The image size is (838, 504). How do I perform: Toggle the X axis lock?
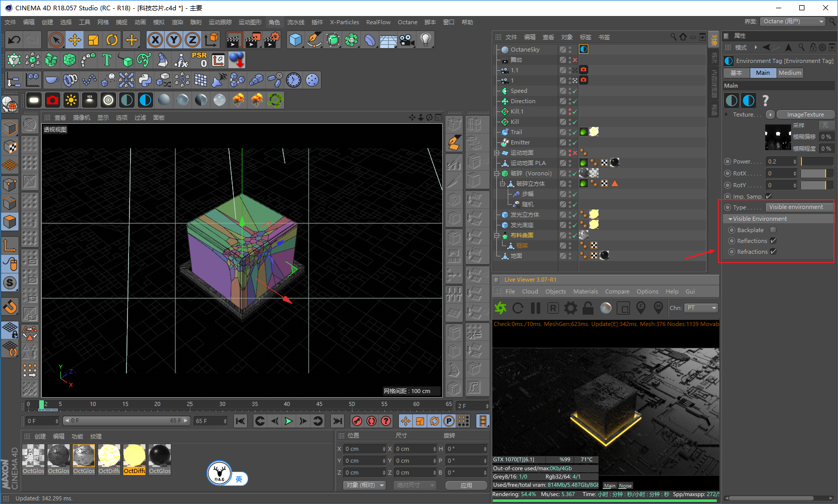(155, 40)
